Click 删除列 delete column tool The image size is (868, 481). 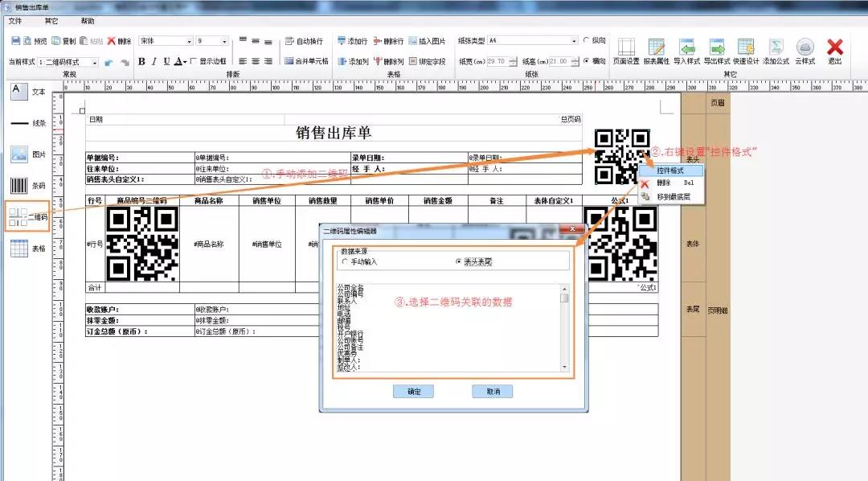point(389,61)
